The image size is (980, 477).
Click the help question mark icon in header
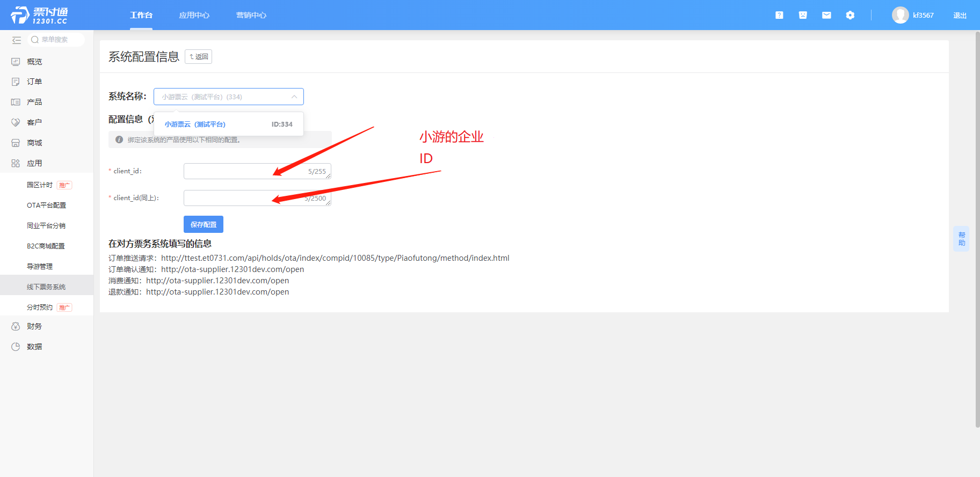(x=779, y=15)
